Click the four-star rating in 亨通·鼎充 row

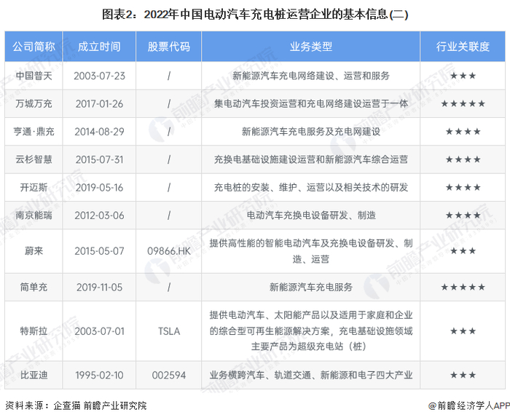[463, 132]
